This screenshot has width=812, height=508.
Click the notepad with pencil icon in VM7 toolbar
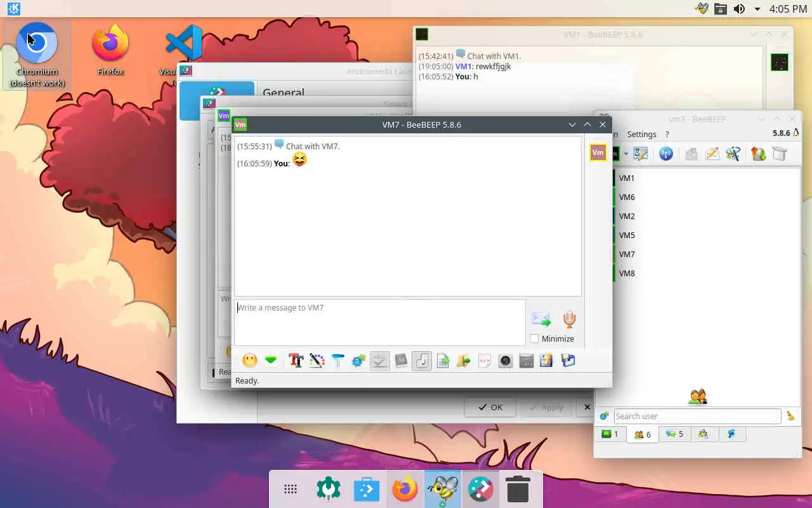click(x=547, y=361)
